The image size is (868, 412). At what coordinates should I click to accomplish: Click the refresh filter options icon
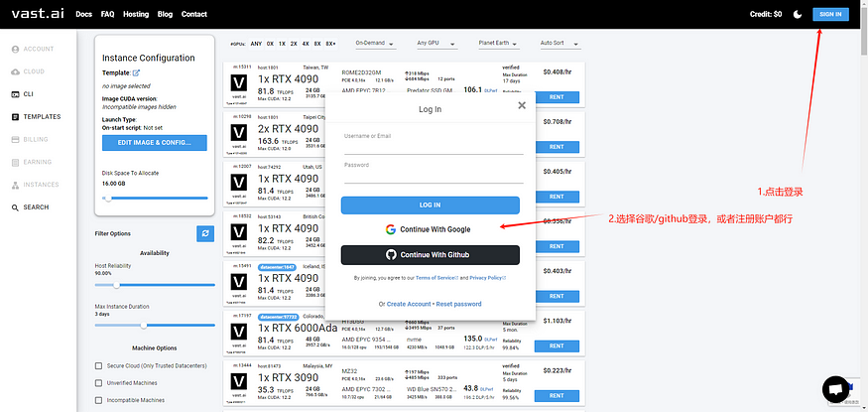click(x=205, y=233)
